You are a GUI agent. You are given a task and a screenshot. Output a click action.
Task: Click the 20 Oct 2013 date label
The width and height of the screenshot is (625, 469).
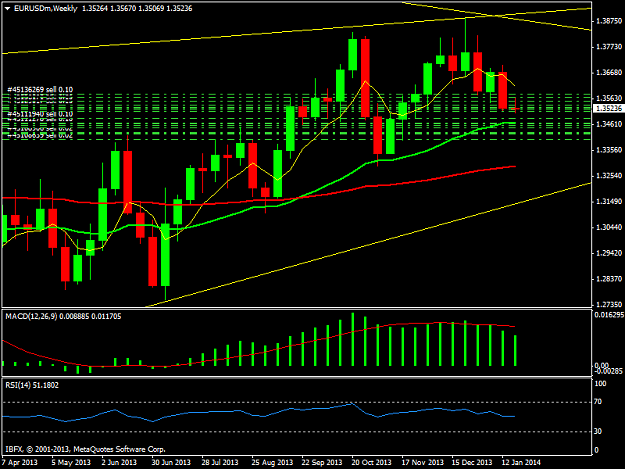(371, 462)
